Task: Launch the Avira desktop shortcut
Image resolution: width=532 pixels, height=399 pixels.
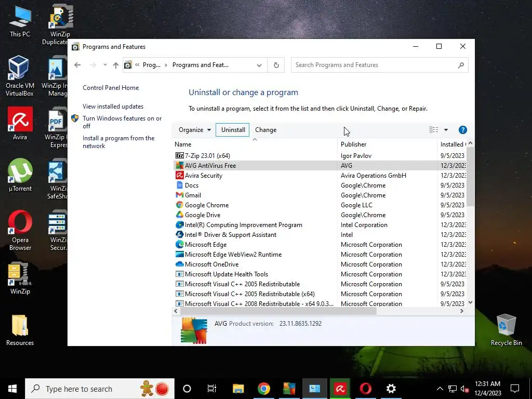Action: click(20, 124)
